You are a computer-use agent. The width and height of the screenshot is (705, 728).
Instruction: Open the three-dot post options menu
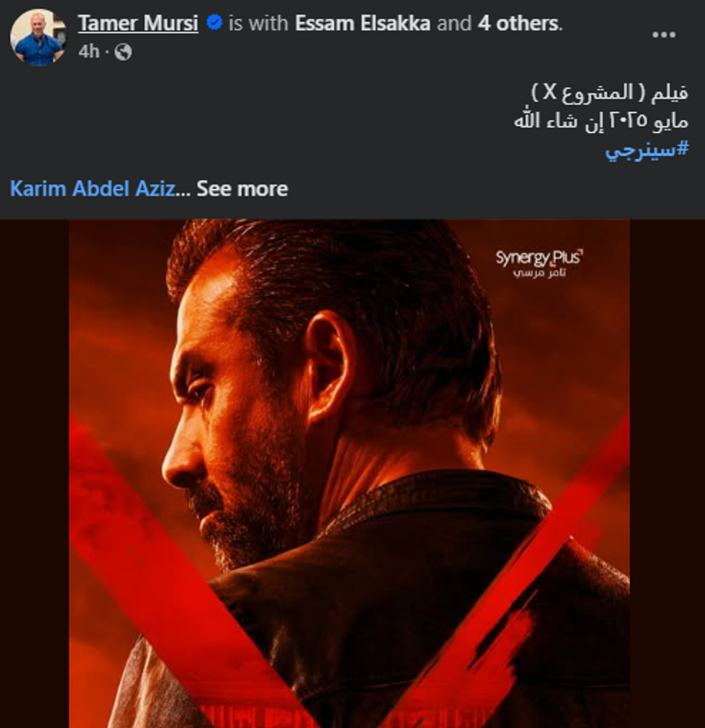coord(663,35)
